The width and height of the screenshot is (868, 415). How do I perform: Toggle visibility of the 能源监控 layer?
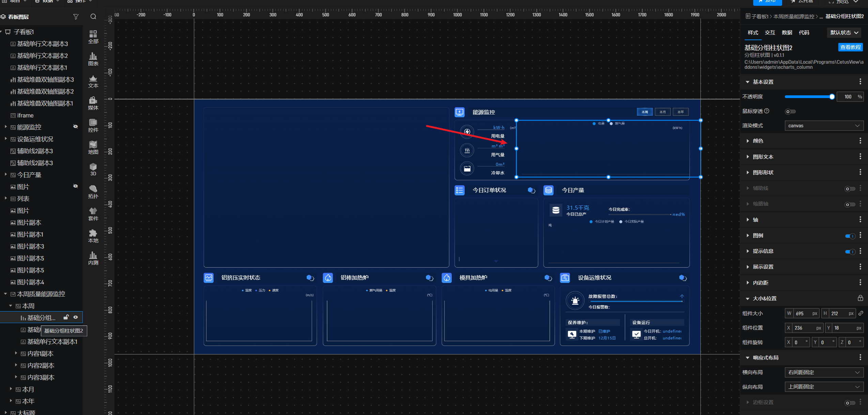pyautogui.click(x=76, y=127)
